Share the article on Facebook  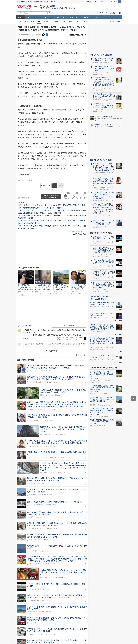47,35
